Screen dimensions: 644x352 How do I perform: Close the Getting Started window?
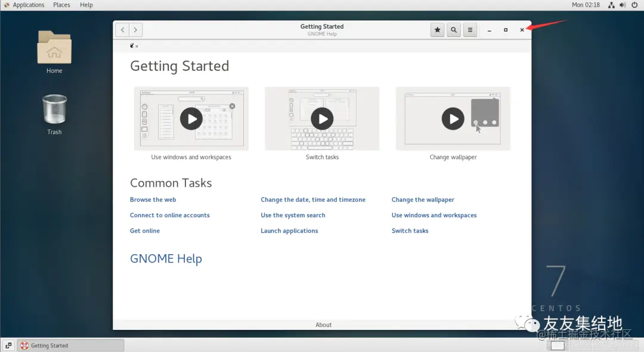pos(522,30)
